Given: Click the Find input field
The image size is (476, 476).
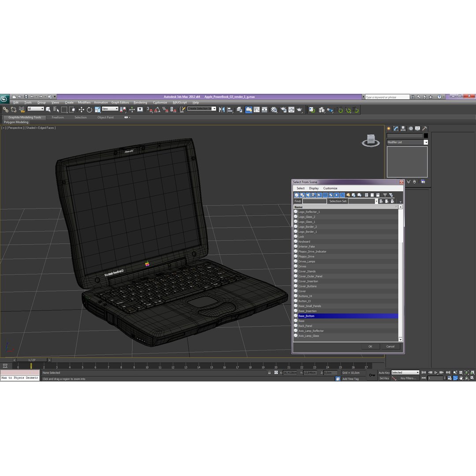Looking at the screenshot, I should pos(314,201).
